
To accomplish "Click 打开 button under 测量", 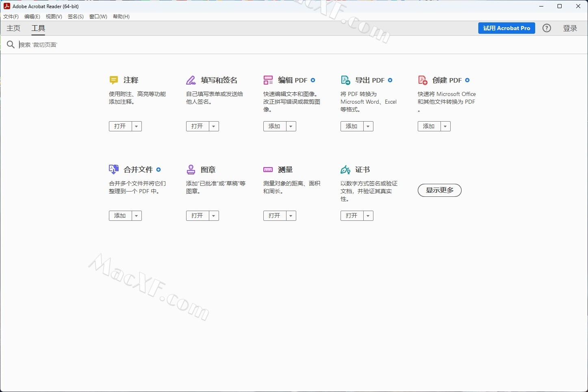I will pos(275,216).
